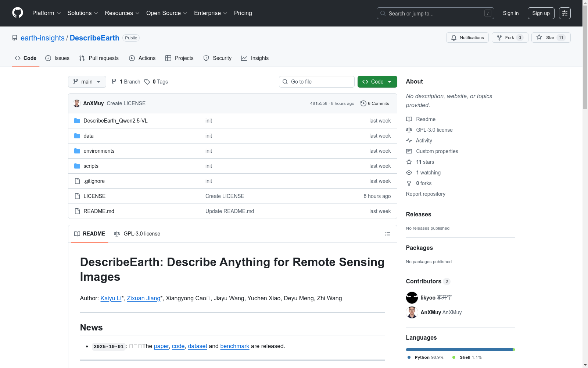Expand the Platform menu
Image resolution: width=588 pixels, height=368 pixels.
[x=47, y=13]
